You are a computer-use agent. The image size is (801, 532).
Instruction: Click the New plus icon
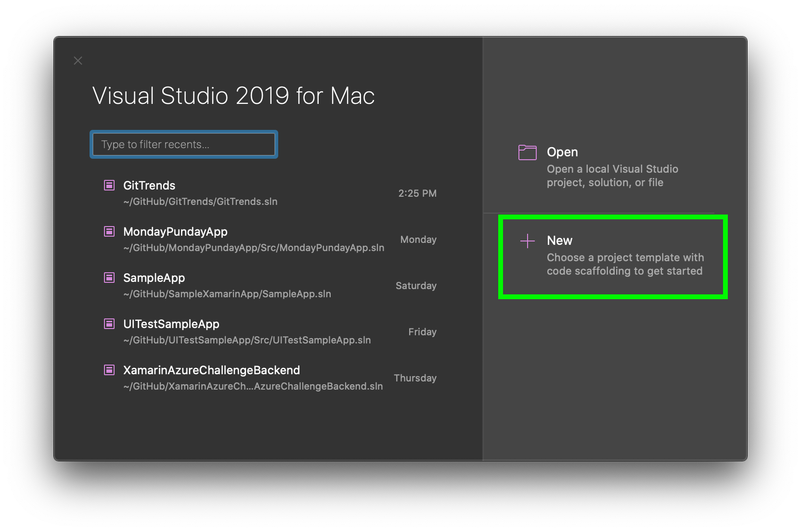tap(528, 241)
